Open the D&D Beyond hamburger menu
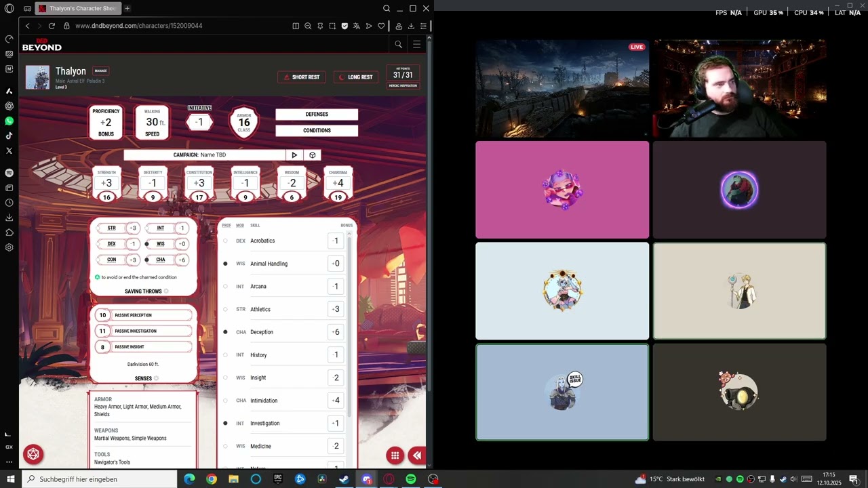 pos(417,45)
